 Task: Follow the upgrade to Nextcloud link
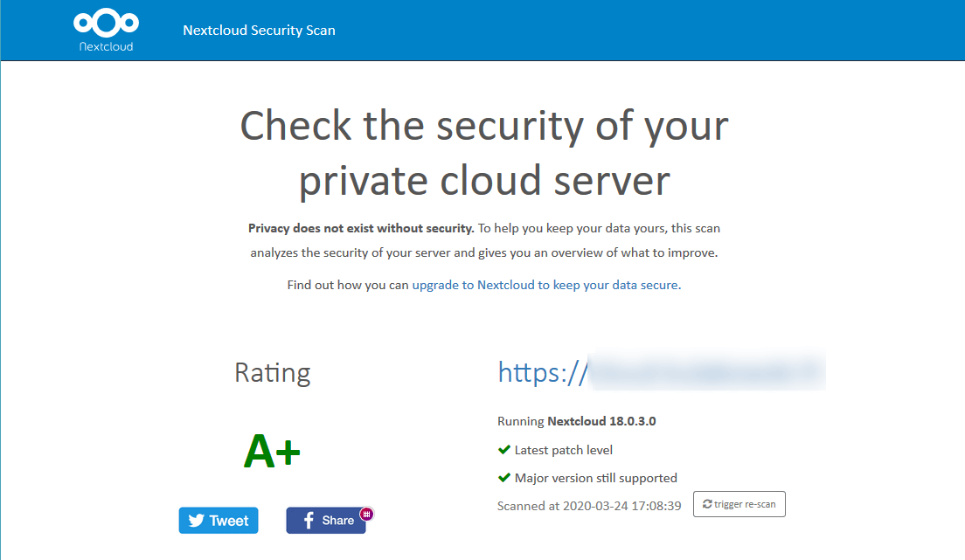[545, 285]
